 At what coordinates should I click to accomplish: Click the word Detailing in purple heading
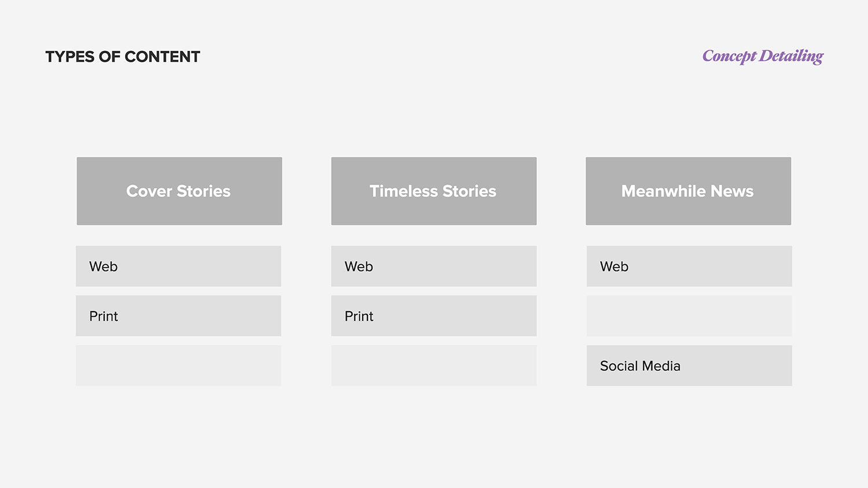[x=791, y=56]
